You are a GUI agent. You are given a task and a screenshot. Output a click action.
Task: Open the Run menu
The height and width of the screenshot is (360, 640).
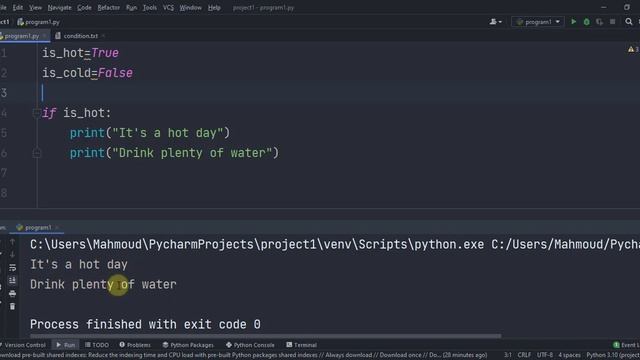coord(131,7)
